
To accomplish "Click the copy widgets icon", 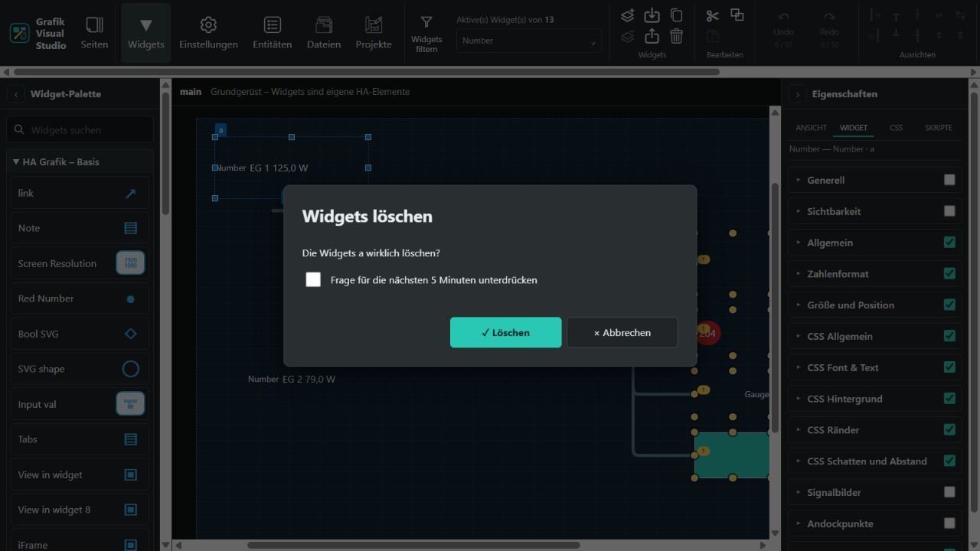I will [x=676, y=15].
